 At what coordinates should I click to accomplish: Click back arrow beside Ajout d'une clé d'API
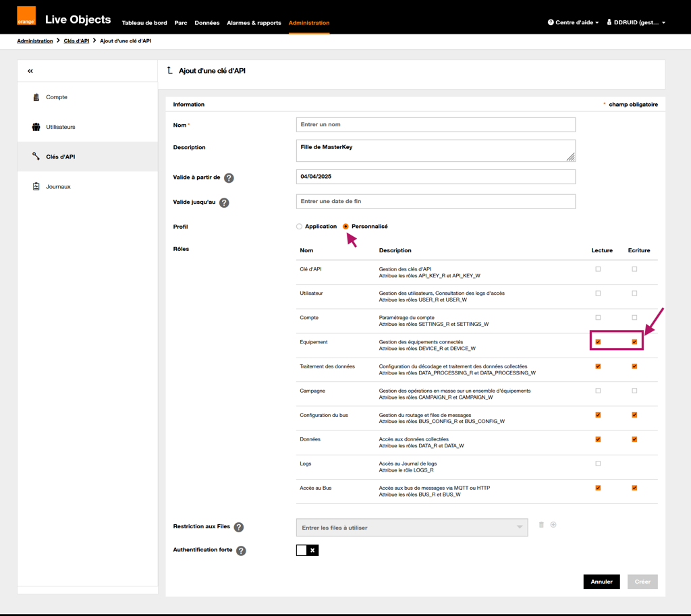click(169, 70)
